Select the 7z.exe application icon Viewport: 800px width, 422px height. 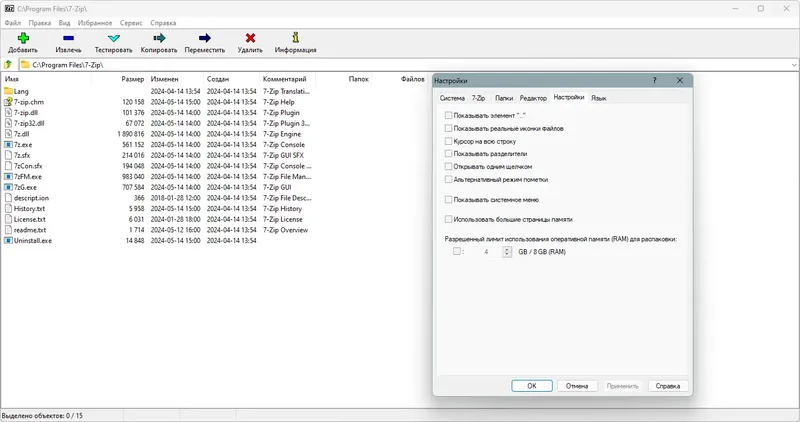pyautogui.click(x=8, y=144)
